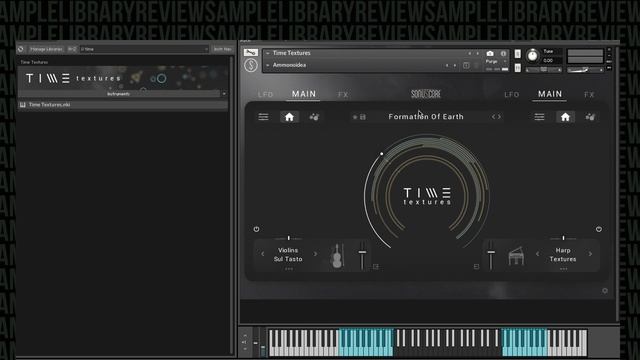Click the info icon in instrument header
640x360 pixels.
click(503, 53)
